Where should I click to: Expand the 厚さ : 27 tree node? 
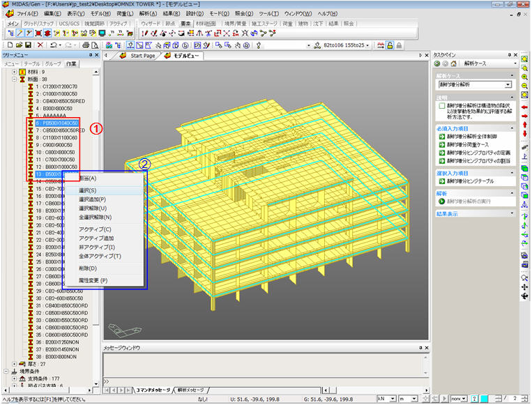click(14, 364)
